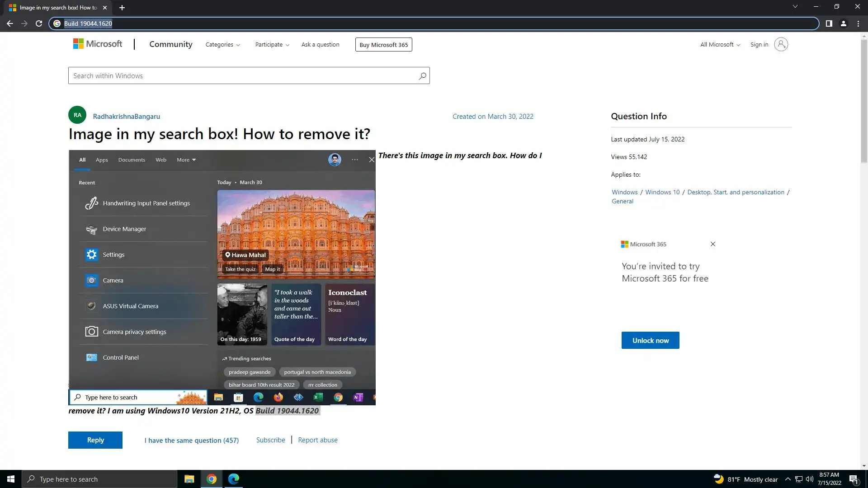Open the Community navigation item
Image resolution: width=868 pixels, height=488 pixels.
tap(170, 44)
